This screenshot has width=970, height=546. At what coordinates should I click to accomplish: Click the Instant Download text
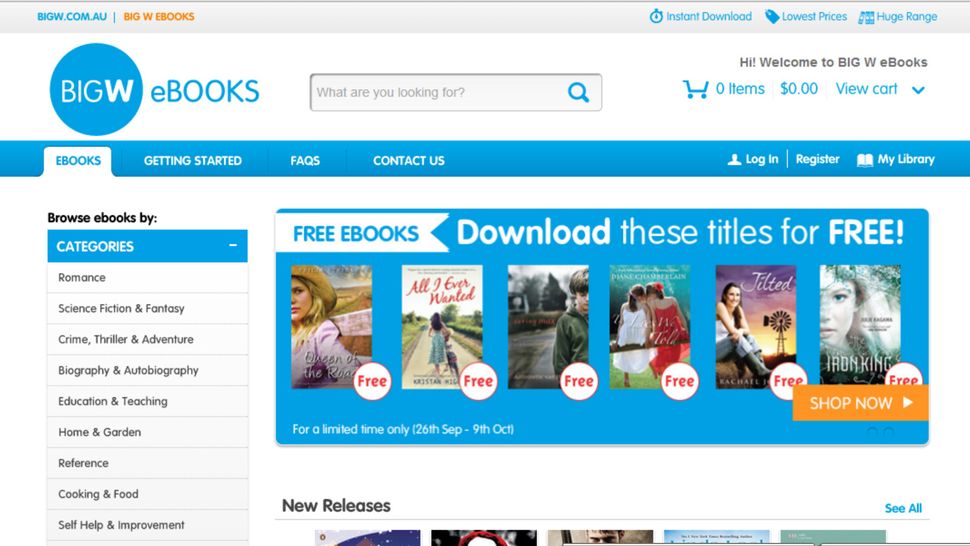point(709,17)
